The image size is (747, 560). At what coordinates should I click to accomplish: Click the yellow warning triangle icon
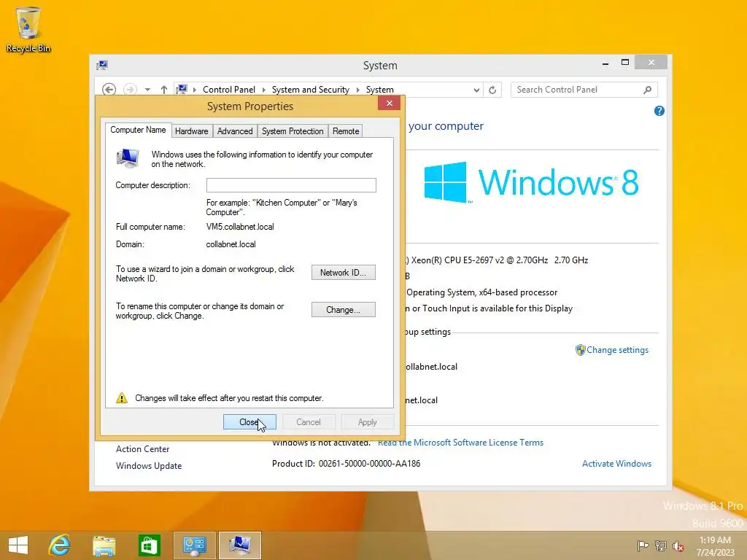coord(122,398)
